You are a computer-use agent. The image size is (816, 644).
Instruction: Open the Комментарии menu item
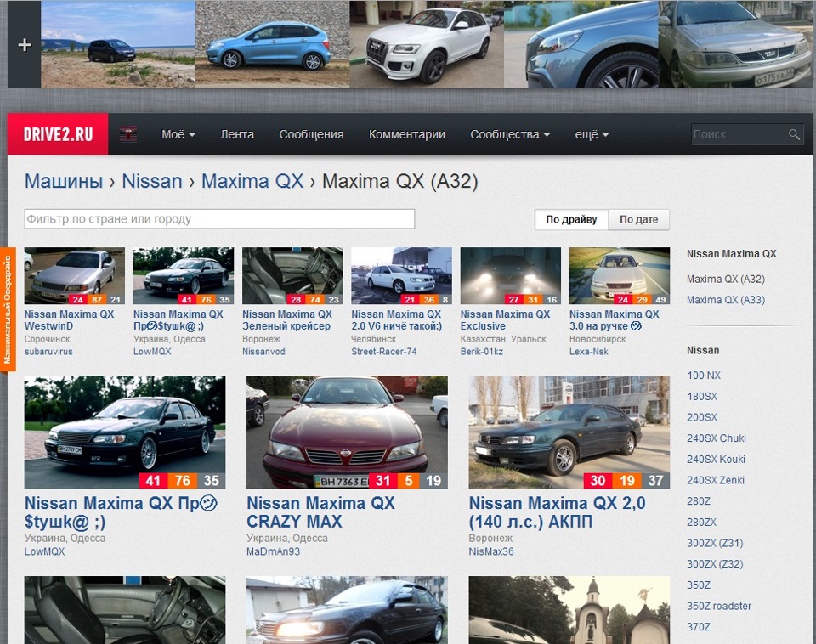point(407,134)
